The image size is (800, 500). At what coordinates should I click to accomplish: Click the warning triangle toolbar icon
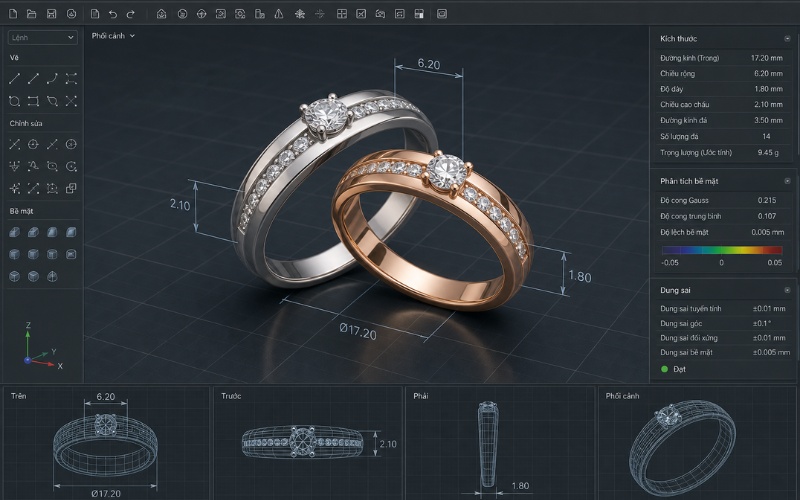click(x=279, y=14)
